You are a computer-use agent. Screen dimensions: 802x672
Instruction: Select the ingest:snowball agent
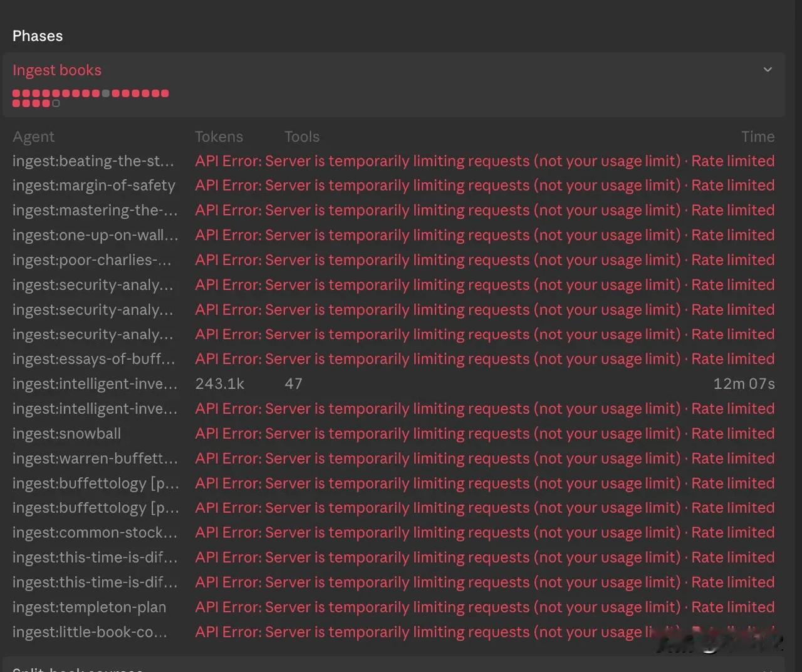67,434
